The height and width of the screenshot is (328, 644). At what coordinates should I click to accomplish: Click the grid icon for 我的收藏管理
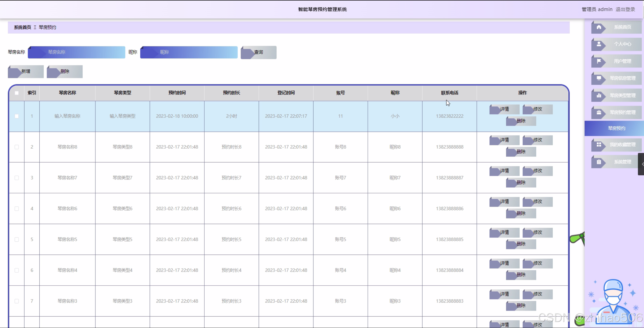[x=599, y=145]
